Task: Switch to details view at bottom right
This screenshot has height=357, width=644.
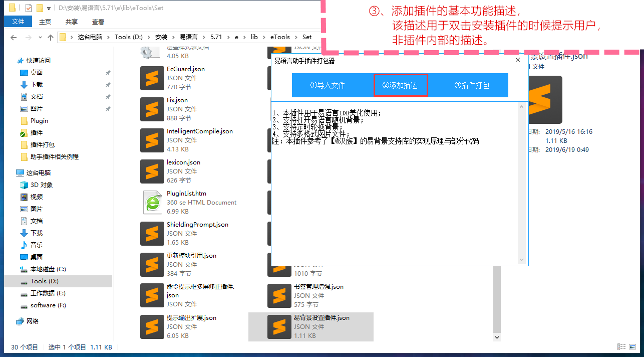Action: pos(621,346)
